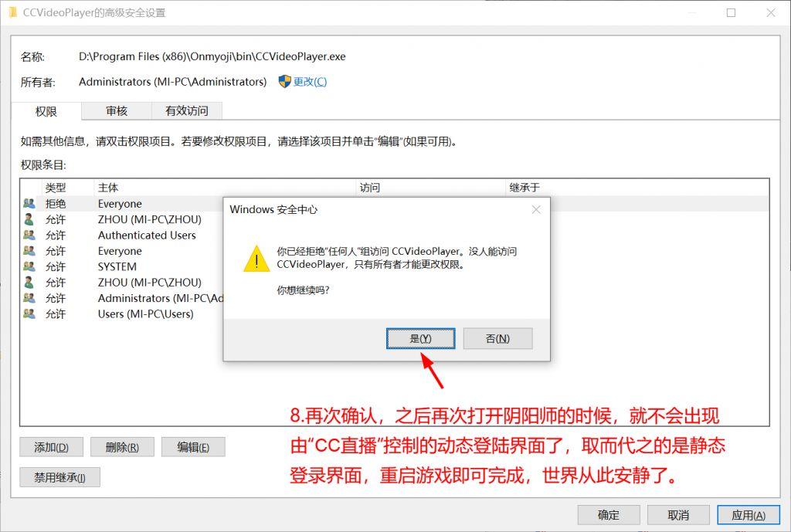Screen dimensions: 791x532
Task: Switch to the 审核 tab
Action: [x=117, y=111]
